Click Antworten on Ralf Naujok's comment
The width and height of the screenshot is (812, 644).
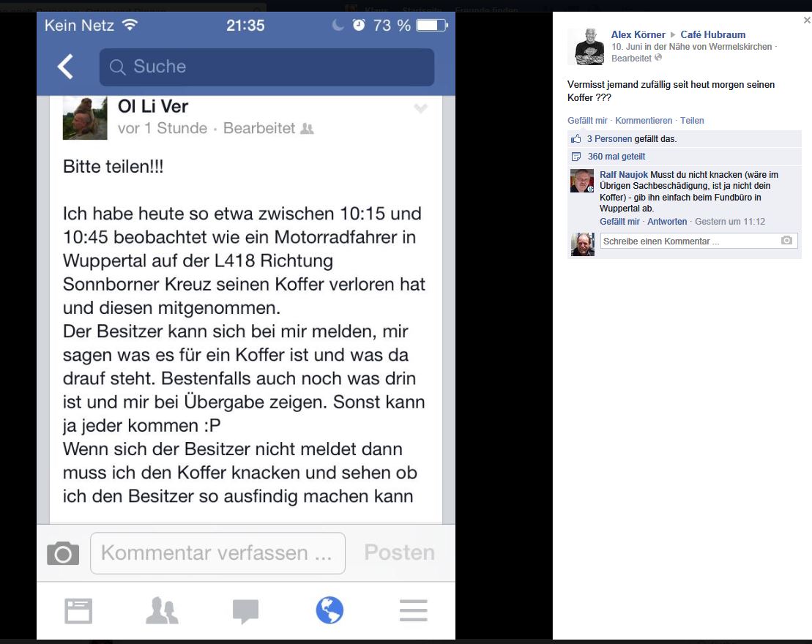[667, 222]
